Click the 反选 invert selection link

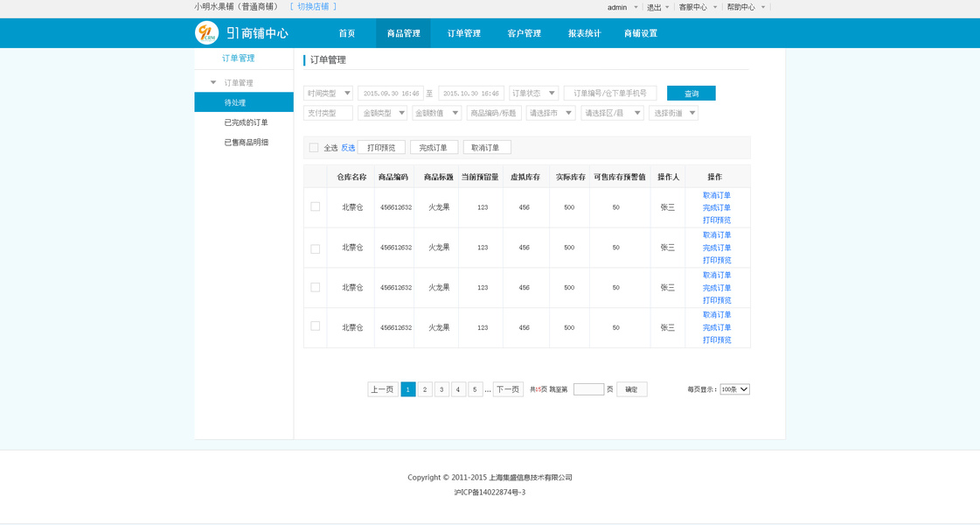(348, 148)
